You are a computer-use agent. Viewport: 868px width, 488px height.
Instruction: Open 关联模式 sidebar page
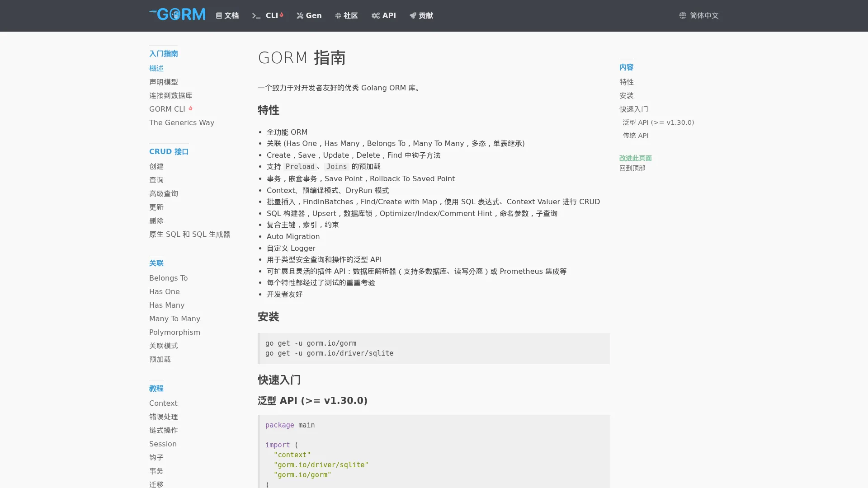pos(164,346)
